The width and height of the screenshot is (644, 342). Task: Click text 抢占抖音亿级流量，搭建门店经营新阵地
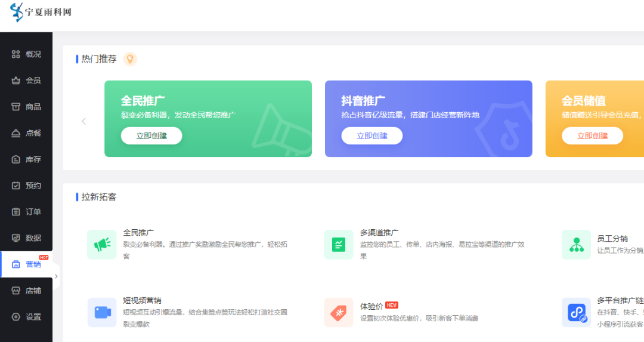[410, 115]
